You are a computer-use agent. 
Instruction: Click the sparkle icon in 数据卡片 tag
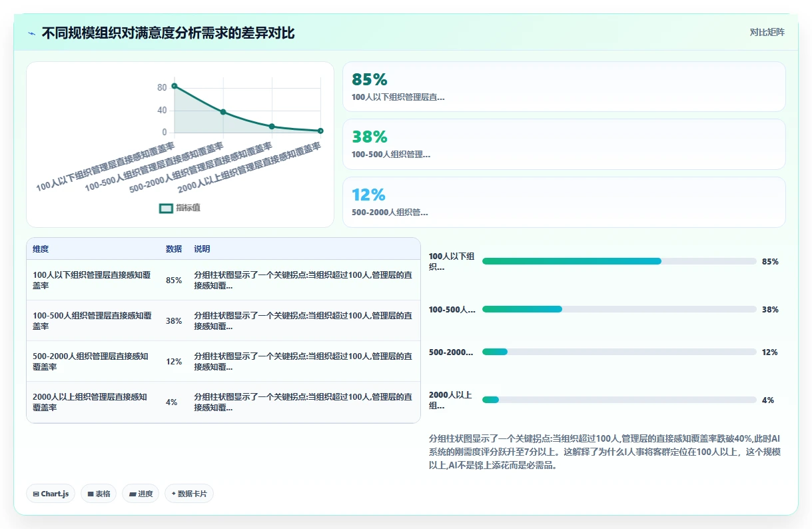pos(173,494)
